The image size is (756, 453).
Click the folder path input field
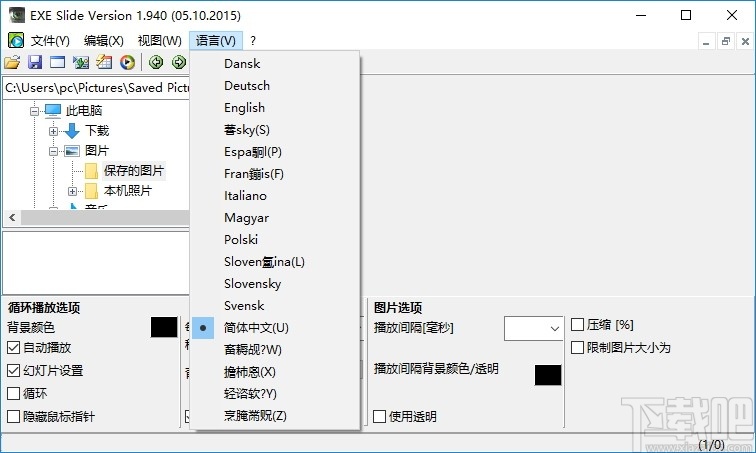[x=96, y=88]
